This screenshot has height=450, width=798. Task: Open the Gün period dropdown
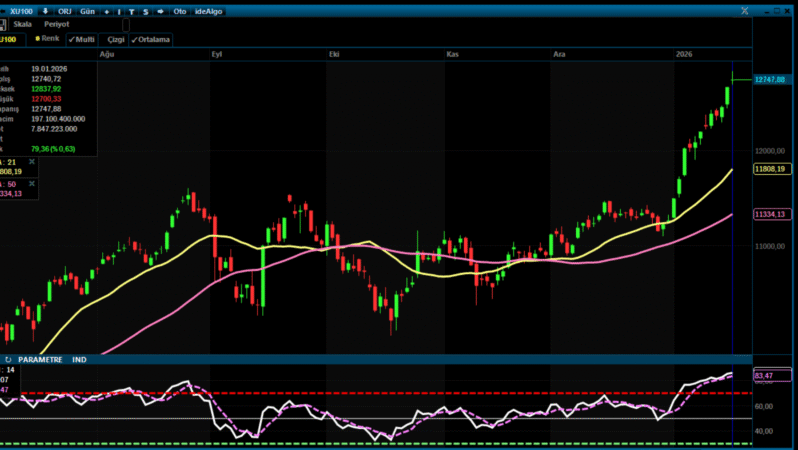[88, 11]
